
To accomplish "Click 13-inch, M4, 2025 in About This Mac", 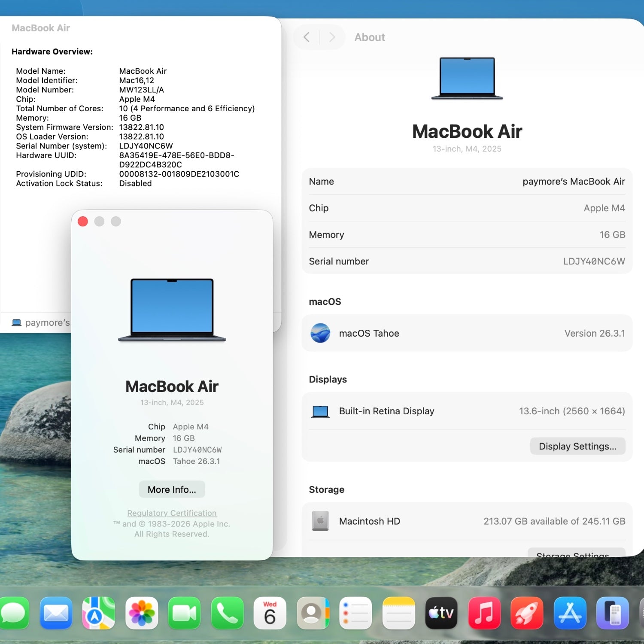I will [172, 403].
